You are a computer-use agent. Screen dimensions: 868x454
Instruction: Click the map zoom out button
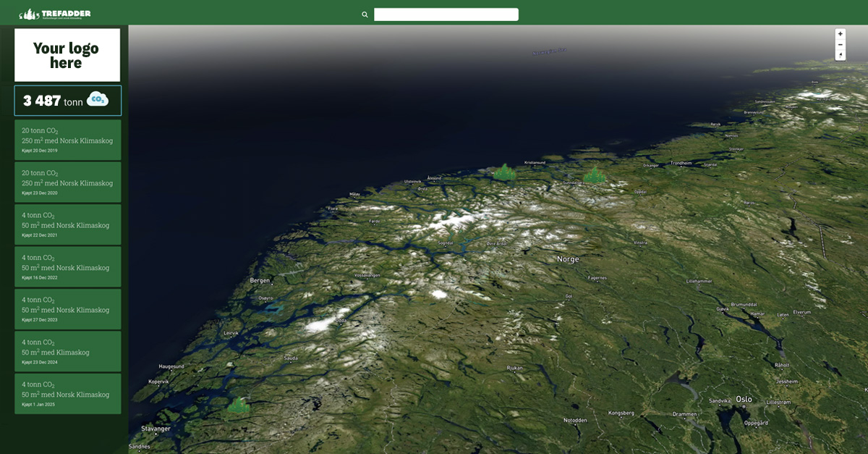click(x=840, y=45)
